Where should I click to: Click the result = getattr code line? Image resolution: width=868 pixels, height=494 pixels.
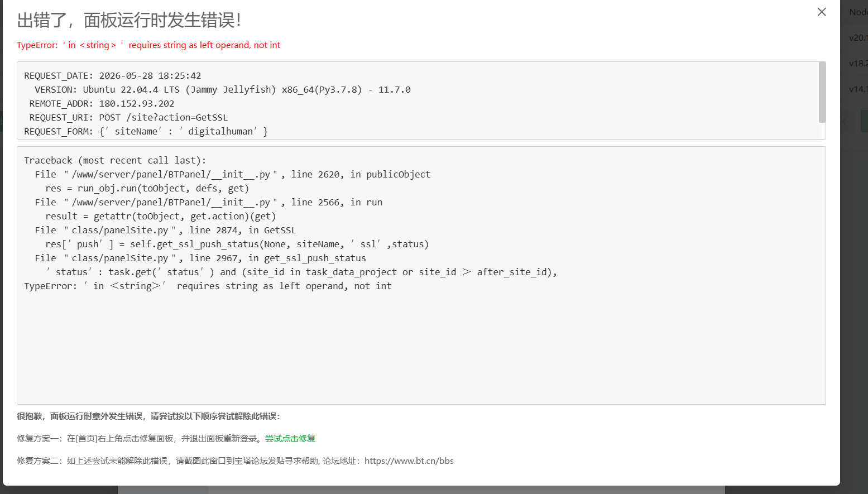tap(161, 217)
